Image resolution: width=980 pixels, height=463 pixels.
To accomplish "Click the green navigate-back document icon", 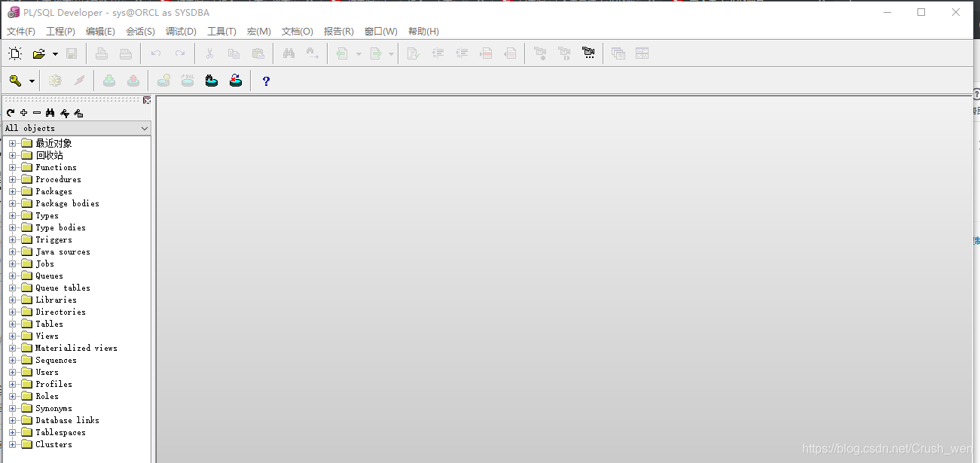I will tap(343, 53).
